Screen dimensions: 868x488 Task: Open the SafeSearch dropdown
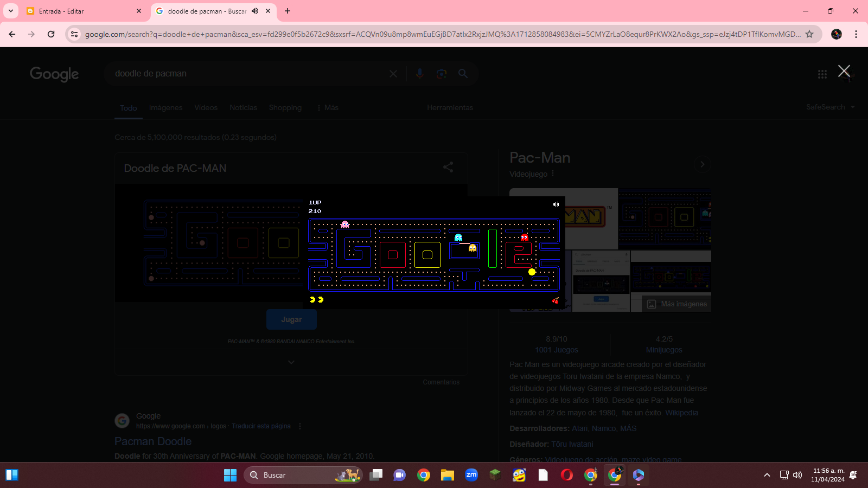(830, 107)
